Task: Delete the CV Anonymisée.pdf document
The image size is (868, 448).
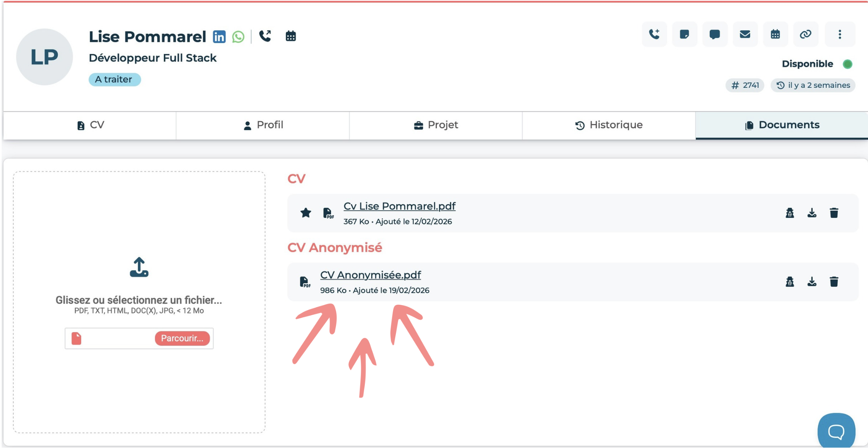Action: [834, 282]
